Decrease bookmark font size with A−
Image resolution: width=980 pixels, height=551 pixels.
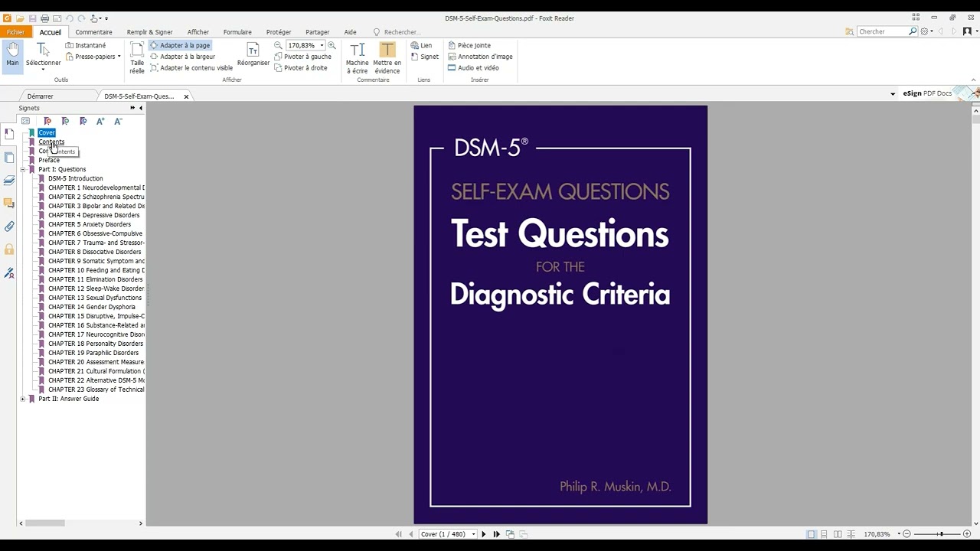pos(118,121)
